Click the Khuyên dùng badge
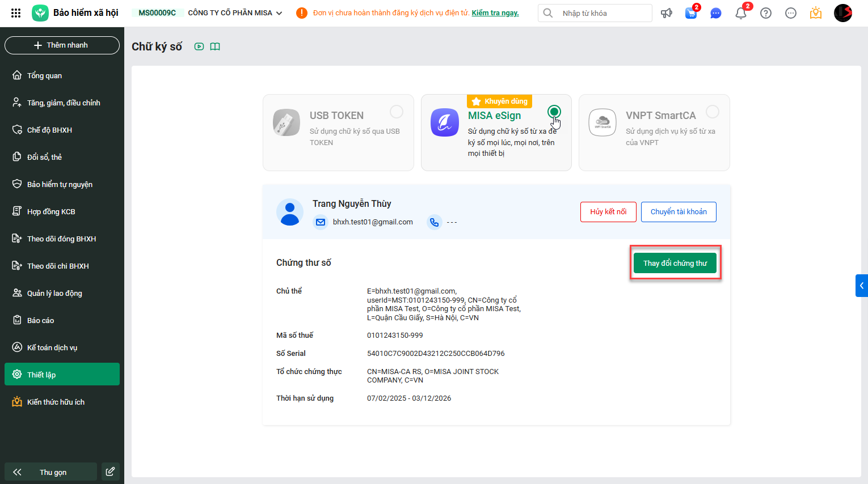This screenshot has height=484, width=868. click(499, 101)
